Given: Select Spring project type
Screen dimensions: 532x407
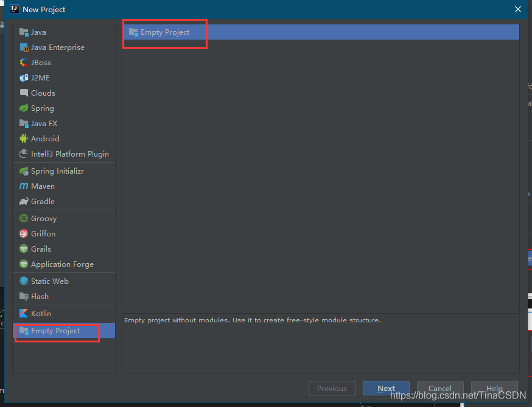Looking at the screenshot, I should tap(64, 108).
